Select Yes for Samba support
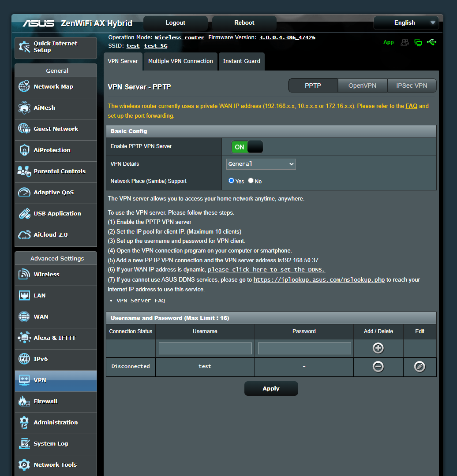This screenshot has height=476, width=457. (231, 181)
